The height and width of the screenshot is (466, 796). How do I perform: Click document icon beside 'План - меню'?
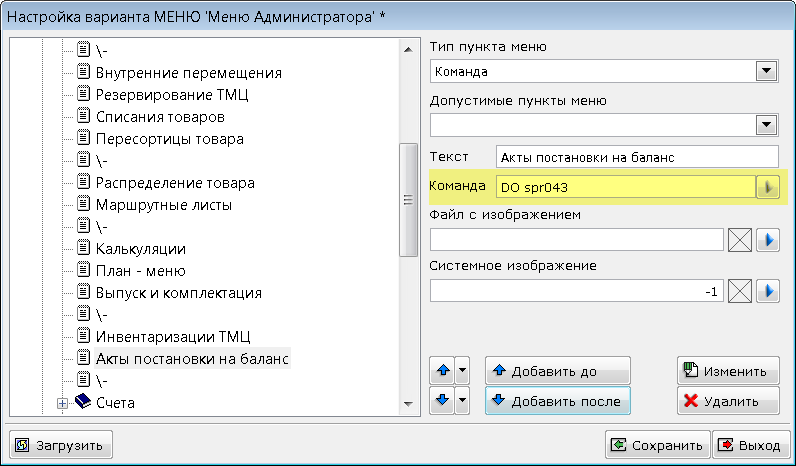tap(83, 270)
